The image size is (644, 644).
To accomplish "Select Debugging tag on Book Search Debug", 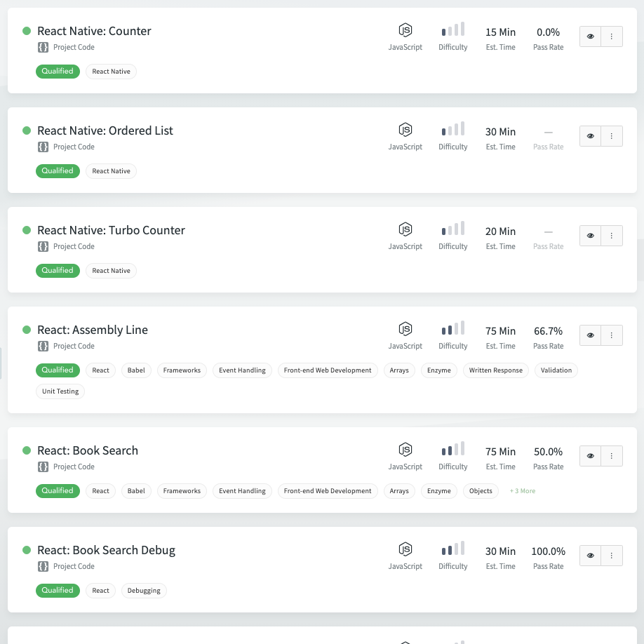I will [x=144, y=591].
